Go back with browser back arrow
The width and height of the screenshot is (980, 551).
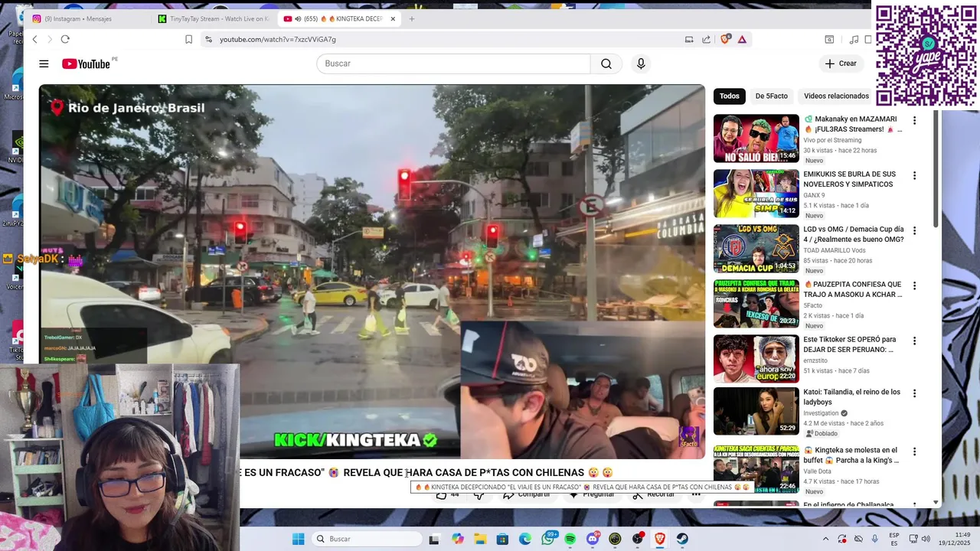(x=34, y=39)
